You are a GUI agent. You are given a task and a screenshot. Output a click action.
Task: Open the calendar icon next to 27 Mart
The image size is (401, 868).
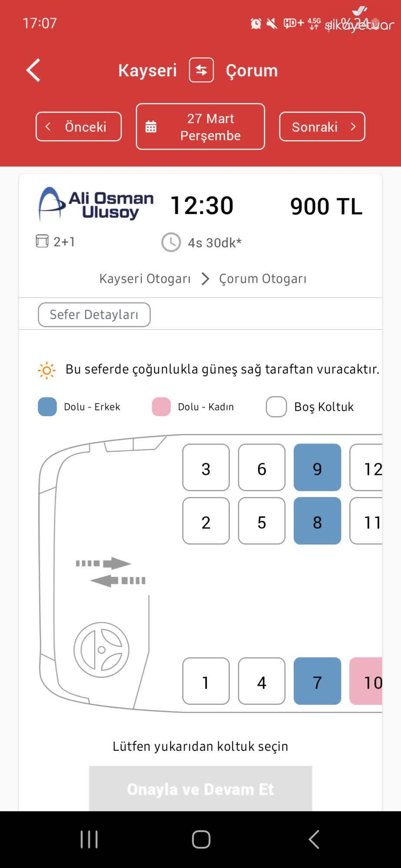[150, 126]
